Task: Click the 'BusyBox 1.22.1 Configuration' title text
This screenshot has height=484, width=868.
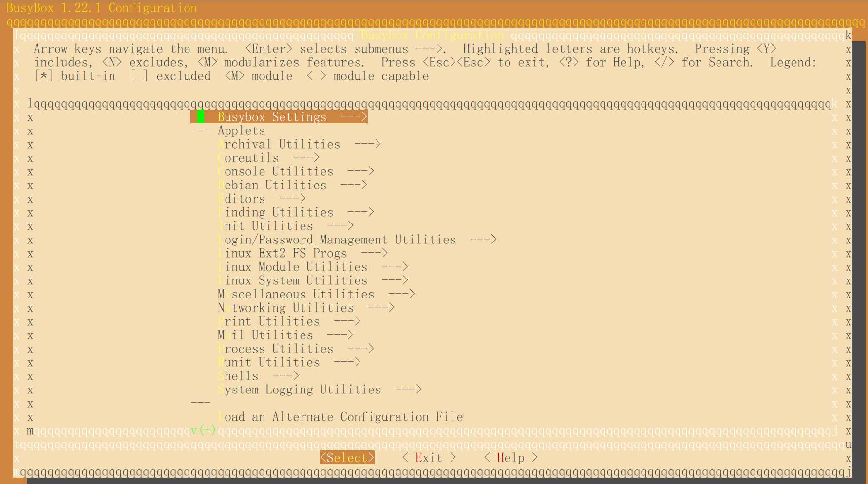Action: [102, 8]
